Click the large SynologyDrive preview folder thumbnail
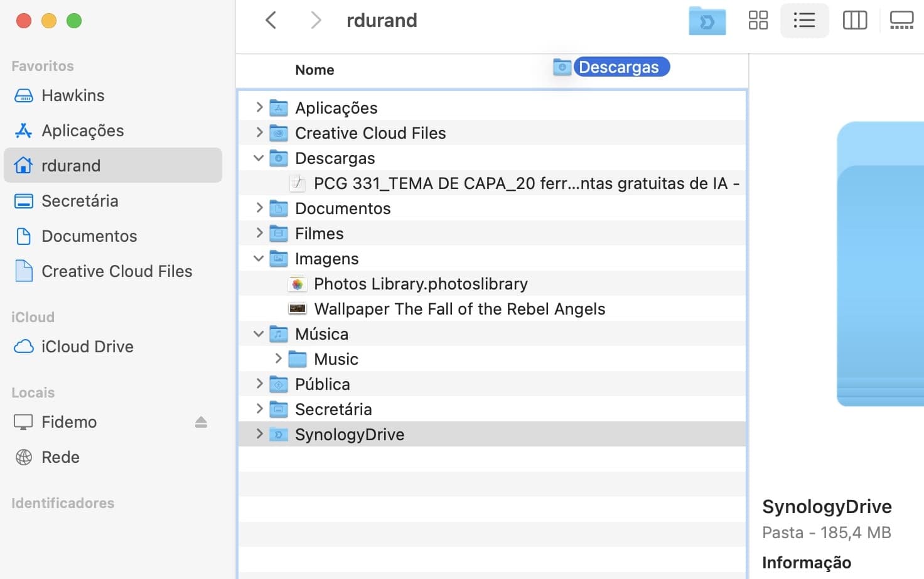The width and height of the screenshot is (924, 579). pos(880,264)
